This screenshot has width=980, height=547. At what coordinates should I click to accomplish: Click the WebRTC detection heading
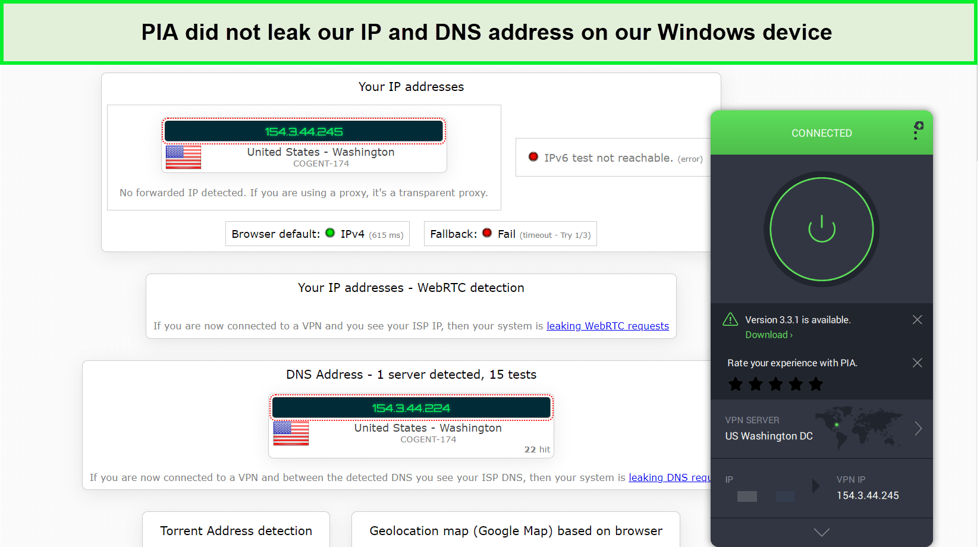411,288
